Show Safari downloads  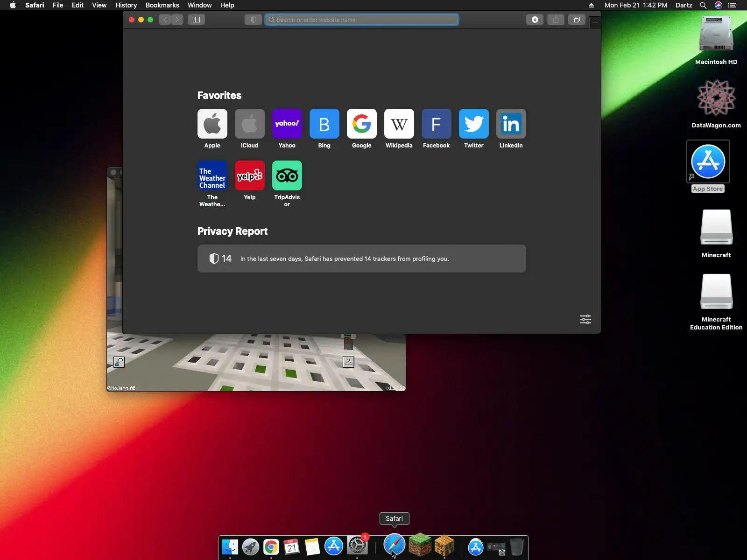(x=535, y=20)
